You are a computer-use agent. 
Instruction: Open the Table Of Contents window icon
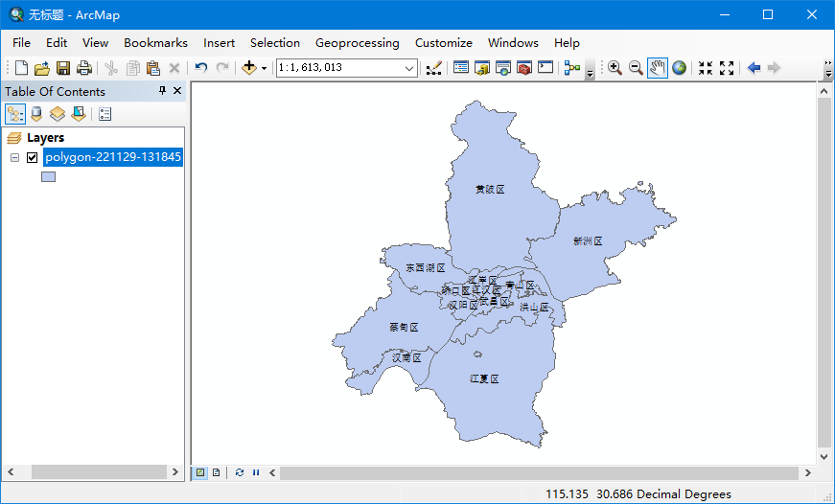[x=461, y=68]
